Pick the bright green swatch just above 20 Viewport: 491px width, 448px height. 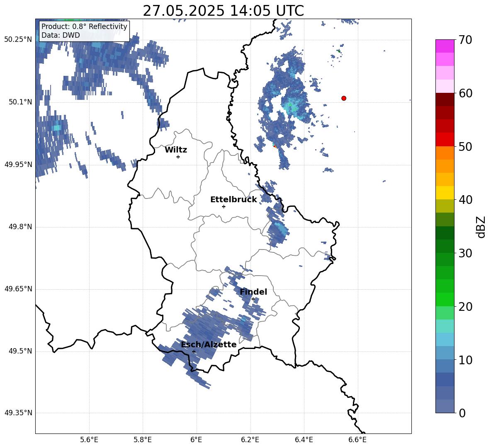point(445,299)
